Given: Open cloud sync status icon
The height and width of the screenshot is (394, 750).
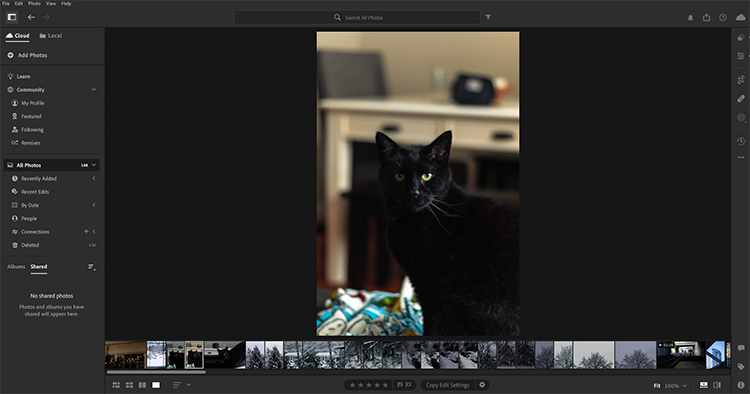Looking at the screenshot, I should pyautogui.click(x=740, y=17).
